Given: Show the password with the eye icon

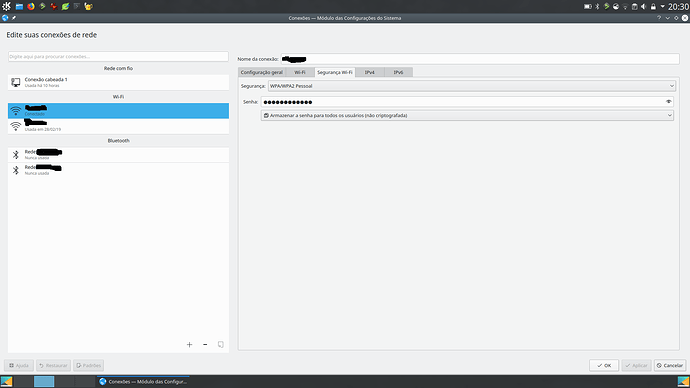Looking at the screenshot, I should coord(668,102).
